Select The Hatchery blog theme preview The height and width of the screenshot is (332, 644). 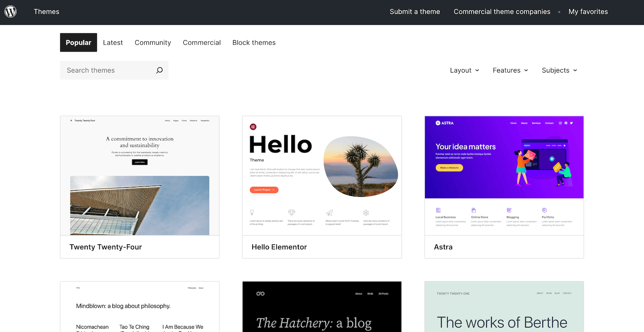tap(322, 307)
